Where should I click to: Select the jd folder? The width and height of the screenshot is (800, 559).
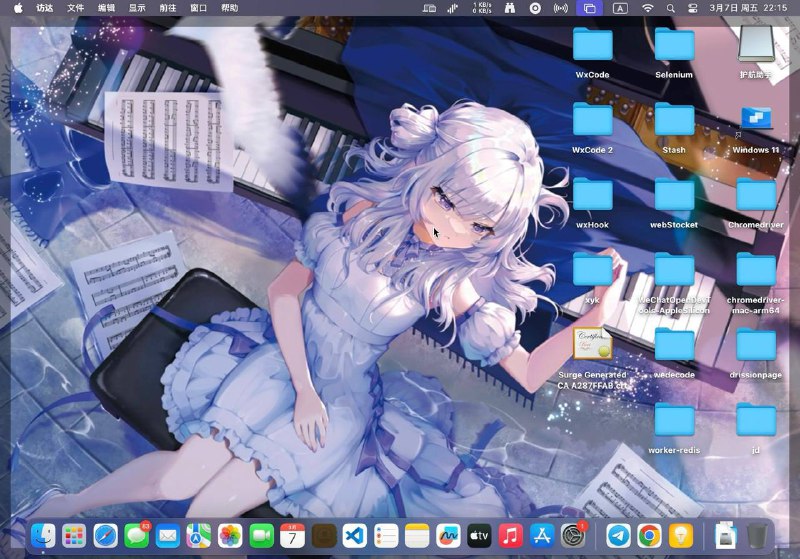coord(756,419)
